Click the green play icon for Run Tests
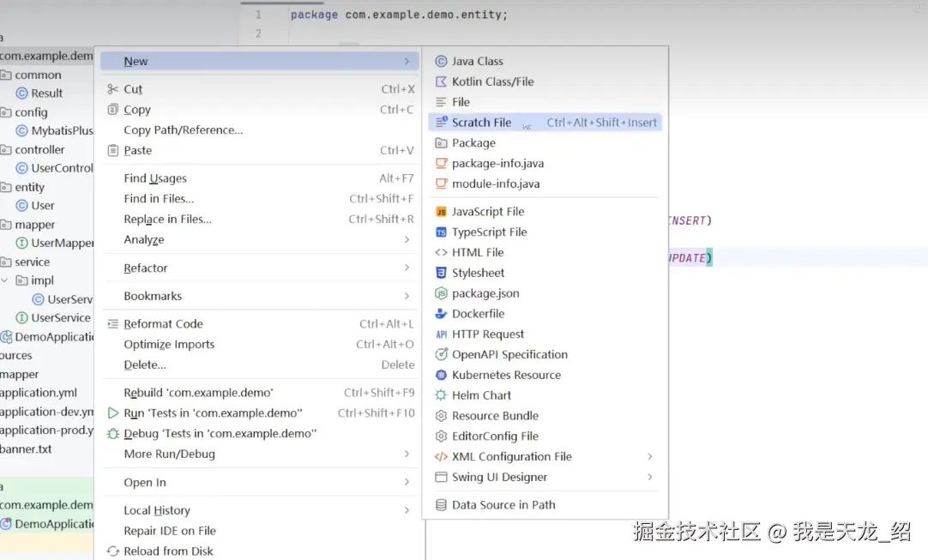This screenshot has height=560, width=928. pyautogui.click(x=112, y=413)
